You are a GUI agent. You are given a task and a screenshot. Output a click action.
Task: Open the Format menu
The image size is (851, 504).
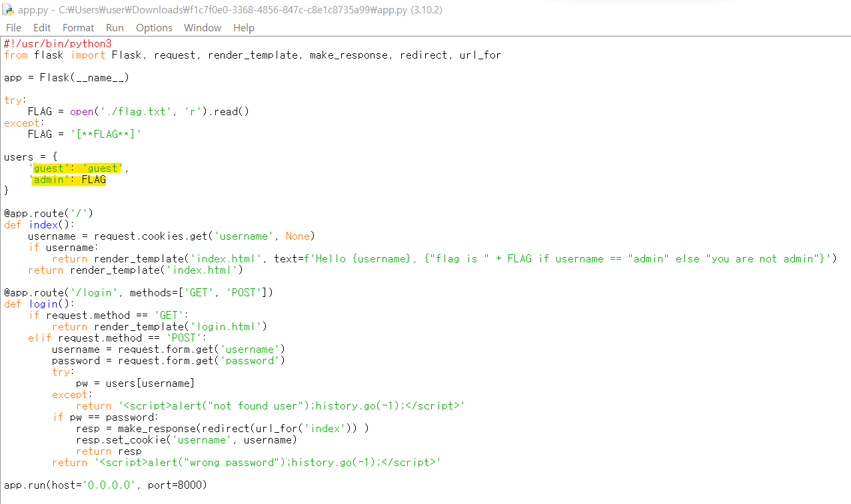(78, 27)
